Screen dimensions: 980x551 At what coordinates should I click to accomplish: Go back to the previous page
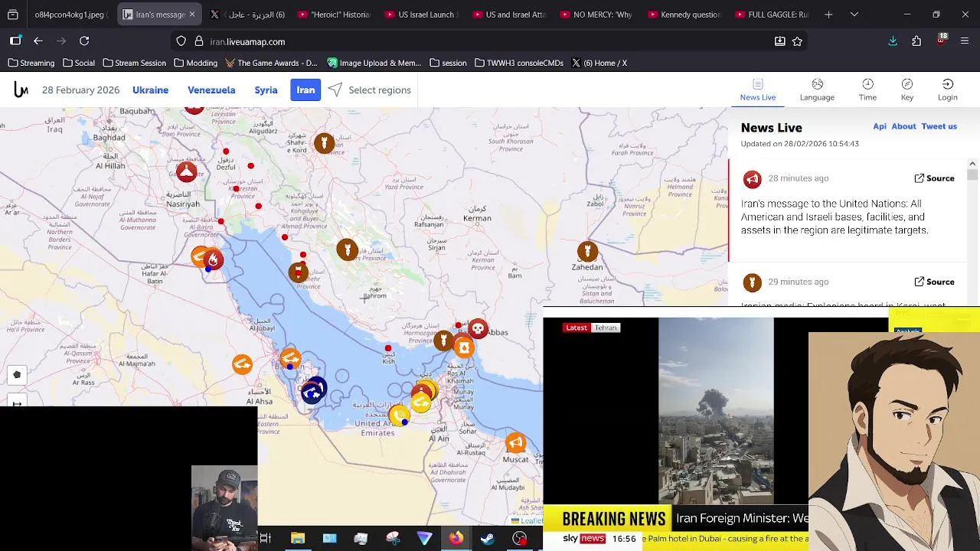[x=38, y=41]
